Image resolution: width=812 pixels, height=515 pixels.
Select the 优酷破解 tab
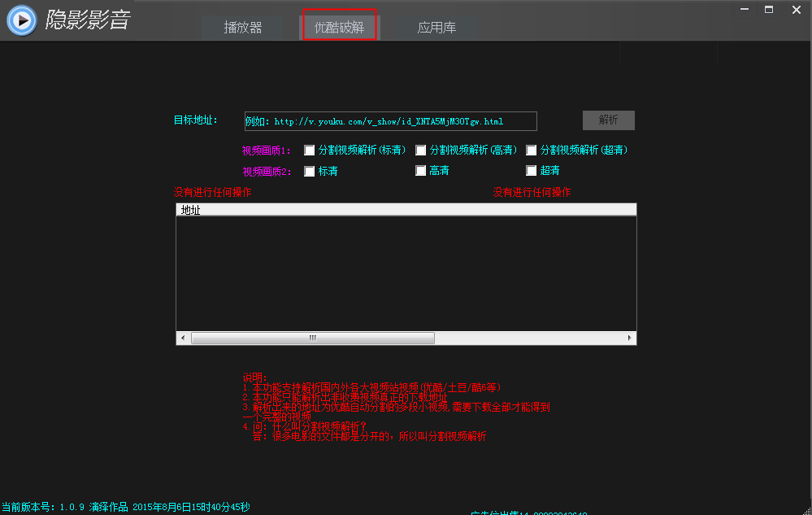[x=340, y=28]
